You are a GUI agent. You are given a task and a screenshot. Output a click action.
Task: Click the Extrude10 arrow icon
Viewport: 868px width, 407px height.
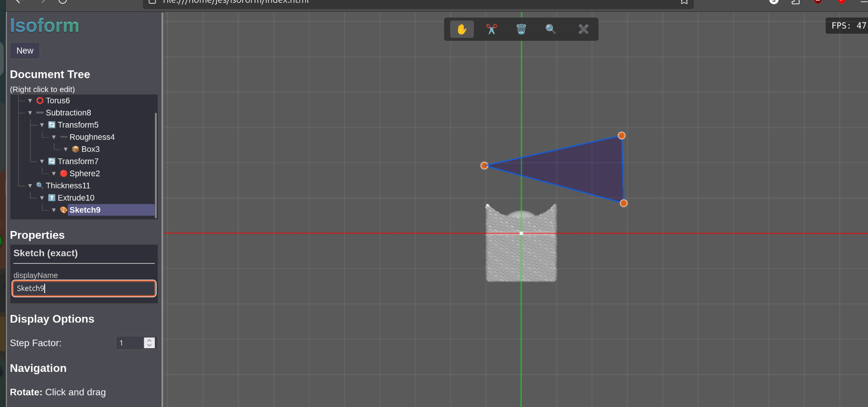[x=52, y=198]
